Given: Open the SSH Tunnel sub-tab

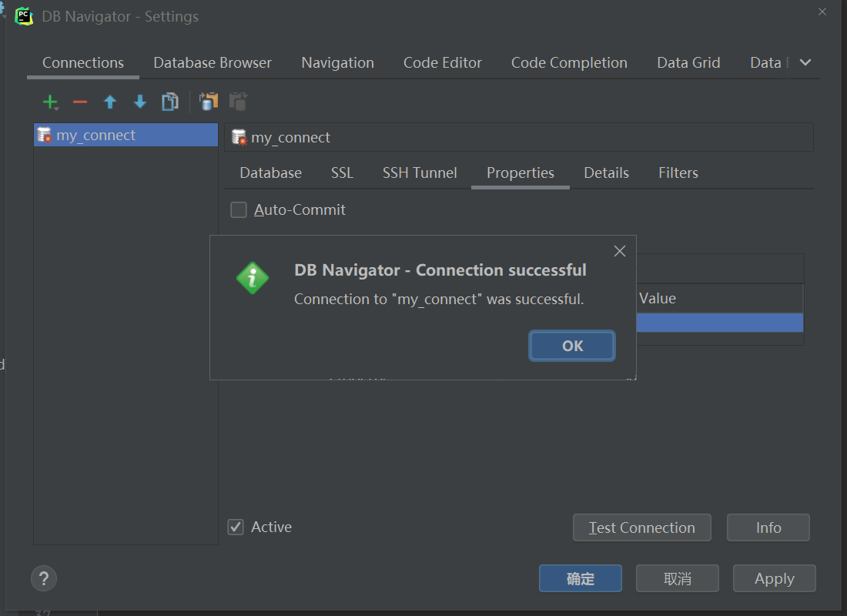Looking at the screenshot, I should tap(420, 173).
